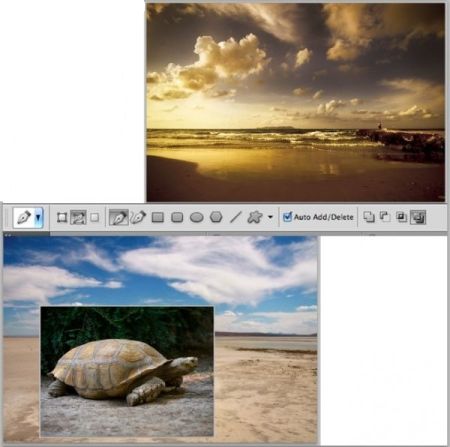Click Intersect path areas icon

pyautogui.click(x=401, y=217)
